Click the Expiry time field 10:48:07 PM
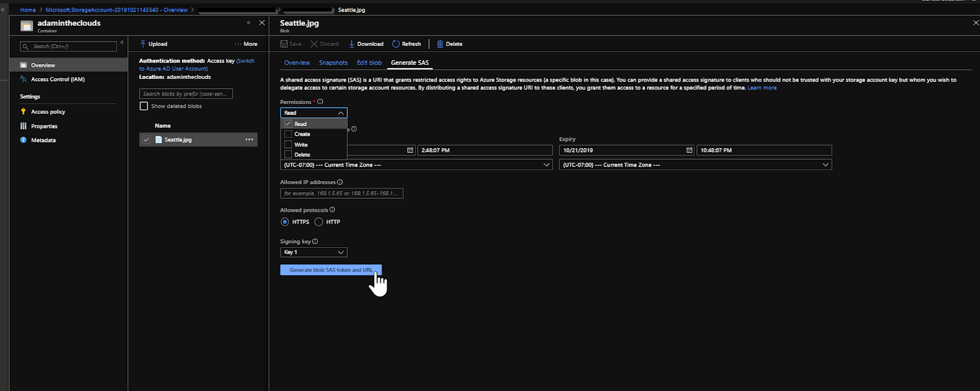 (764, 150)
